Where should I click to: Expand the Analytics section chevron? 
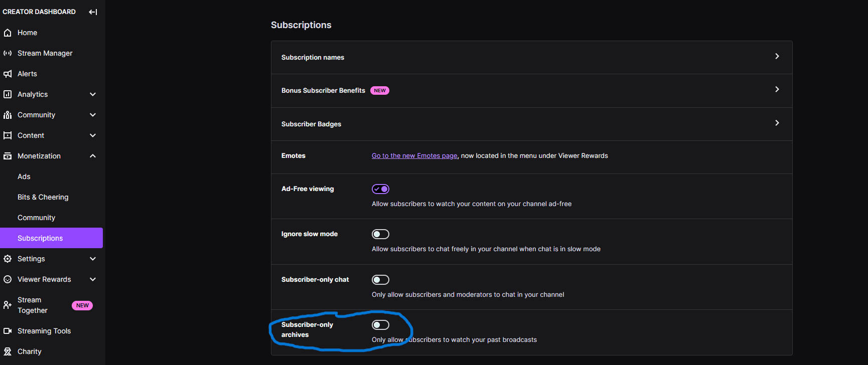[93, 94]
